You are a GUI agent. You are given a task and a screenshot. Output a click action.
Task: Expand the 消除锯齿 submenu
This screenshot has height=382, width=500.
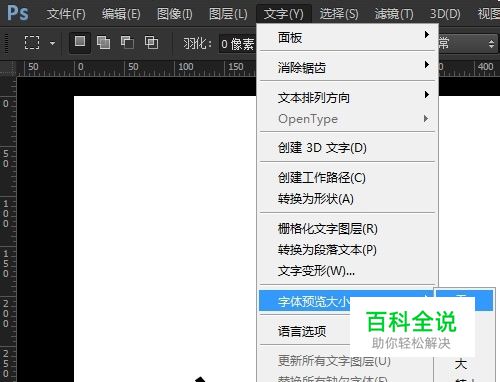(347, 67)
